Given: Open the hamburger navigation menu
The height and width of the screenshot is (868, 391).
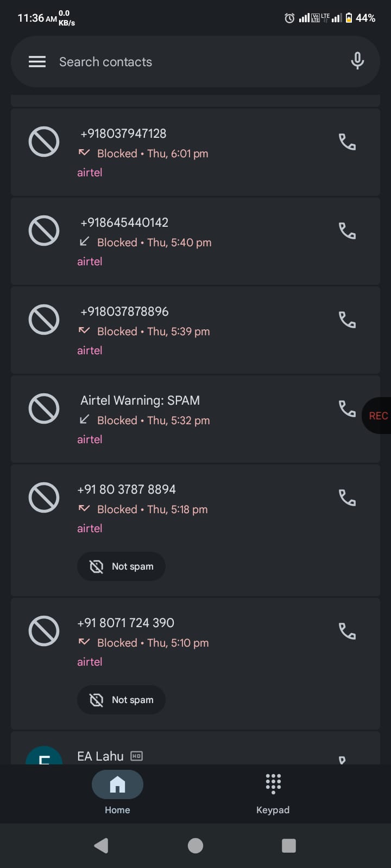Looking at the screenshot, I should (x=37, y=62).
